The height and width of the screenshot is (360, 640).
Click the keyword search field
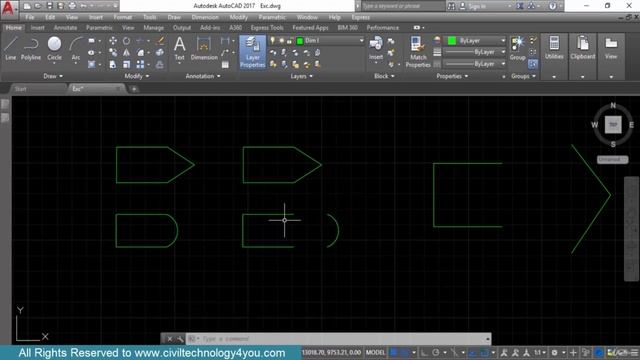[402, 6]
